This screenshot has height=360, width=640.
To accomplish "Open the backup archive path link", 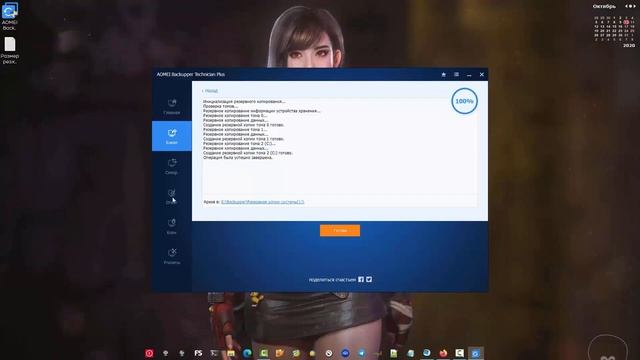I will tap(262, 202).
